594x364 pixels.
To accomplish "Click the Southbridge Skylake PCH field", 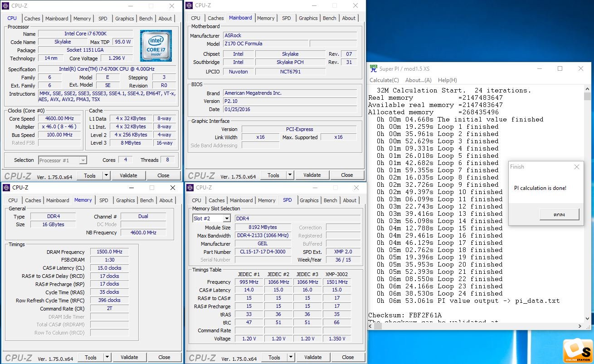I will point(290,62).
